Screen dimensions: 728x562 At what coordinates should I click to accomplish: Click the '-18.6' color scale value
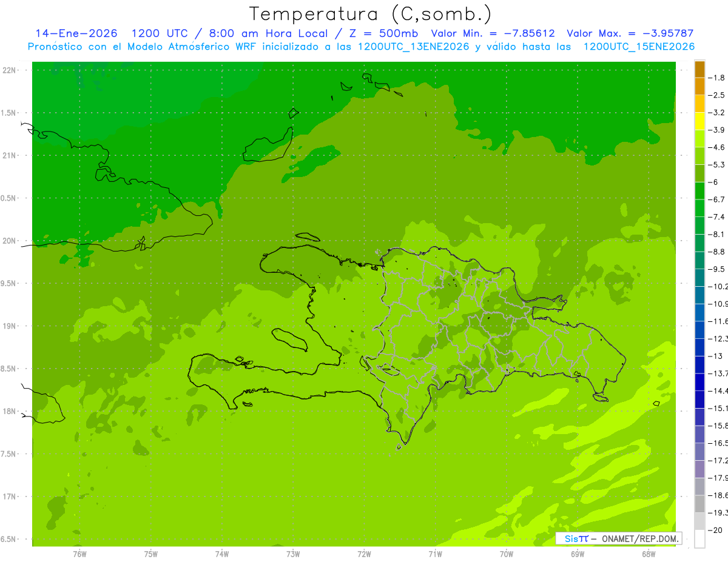[719, 495]
